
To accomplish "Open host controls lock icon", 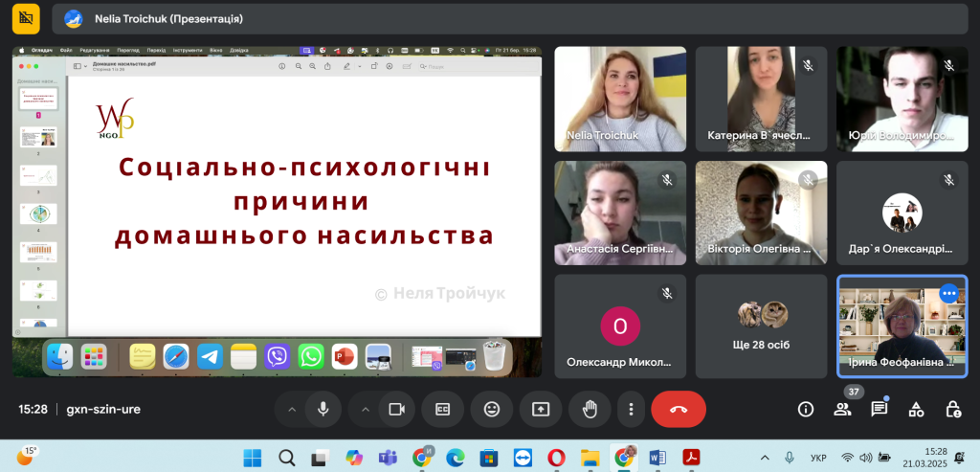I will click(952, 409).
